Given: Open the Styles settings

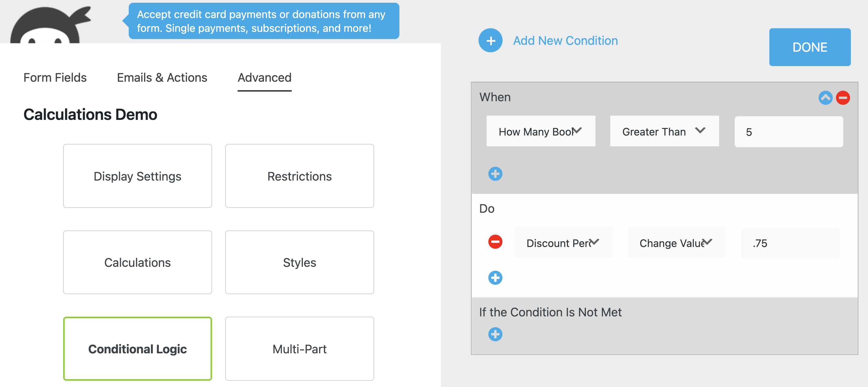Looking at the screenshot, I should (x=299, y=263).
